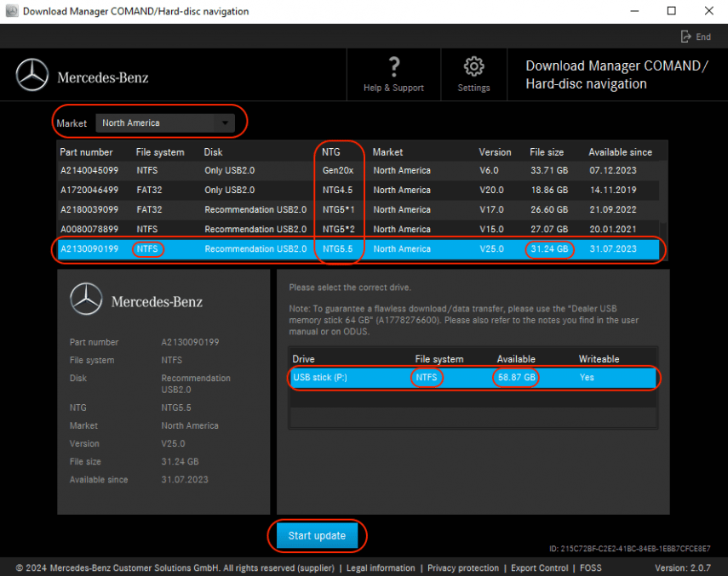This screenshot has height=576, width=728.
Task: Select part number A2140045099 row
Action: (255, 170)
